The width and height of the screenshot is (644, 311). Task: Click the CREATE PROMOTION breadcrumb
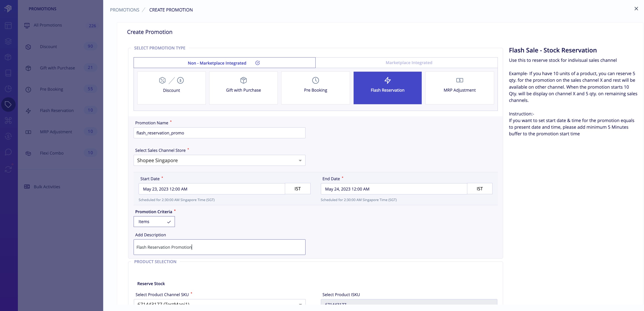click(171, 10)
